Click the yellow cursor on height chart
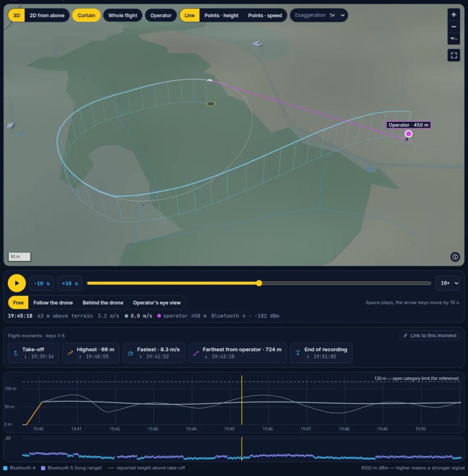Image resolution: width=468 pixels, height=476 pixels. tap(242, 400)
